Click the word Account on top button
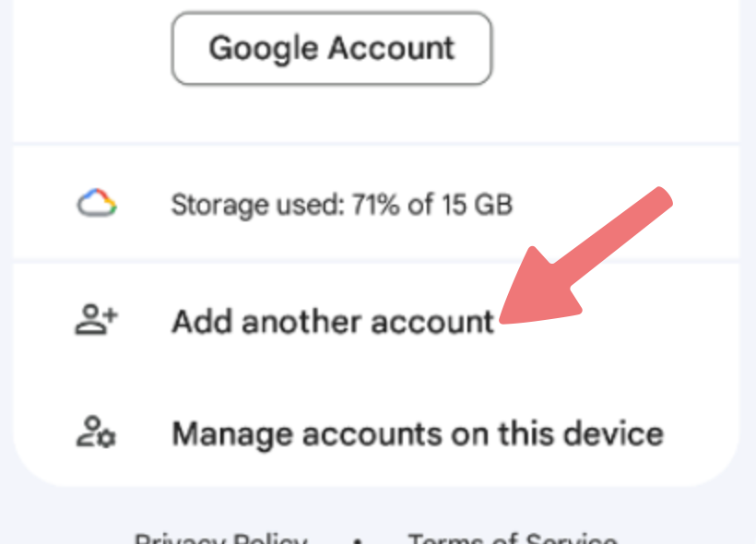This screenshot has height=544, width=756. tap(391, 48)
